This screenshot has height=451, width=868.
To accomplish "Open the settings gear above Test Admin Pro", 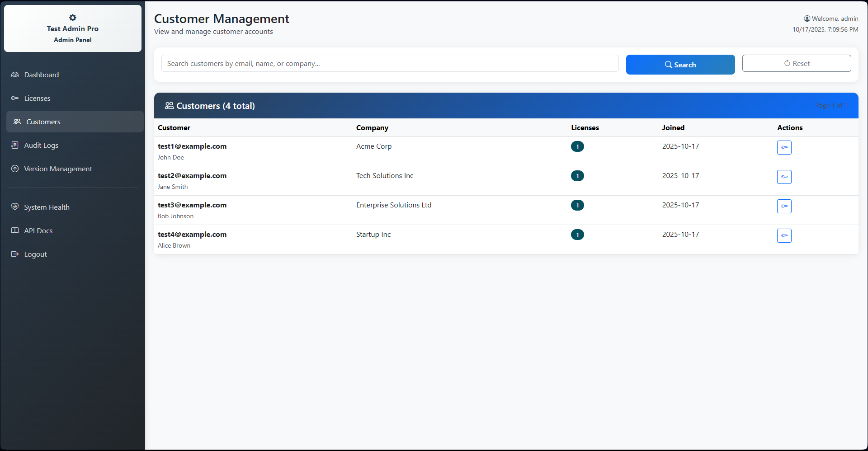I will tap(72, 18).
